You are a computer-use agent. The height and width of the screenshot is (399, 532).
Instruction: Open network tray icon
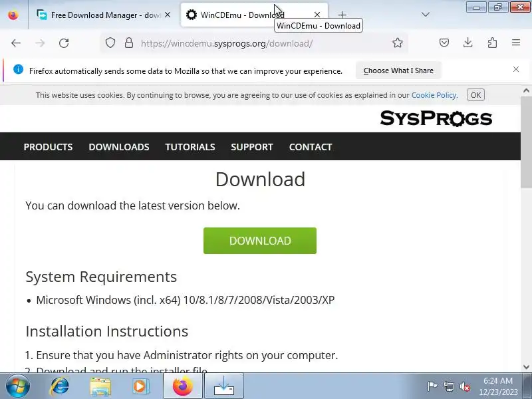pos(448,386)
